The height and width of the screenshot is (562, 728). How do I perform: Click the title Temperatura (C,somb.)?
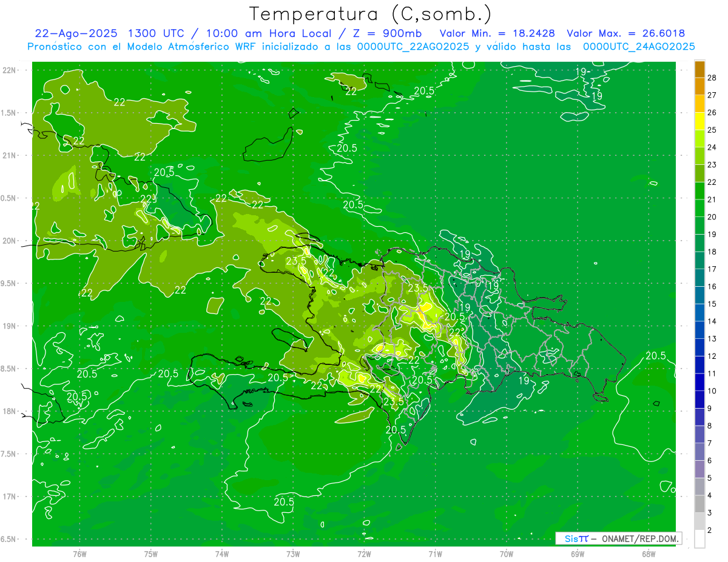(370, 14)
